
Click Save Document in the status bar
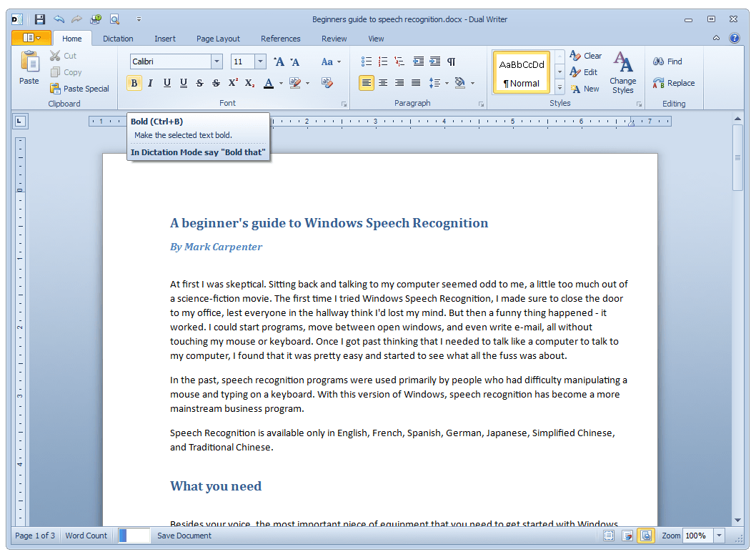[x=184, y=536]
